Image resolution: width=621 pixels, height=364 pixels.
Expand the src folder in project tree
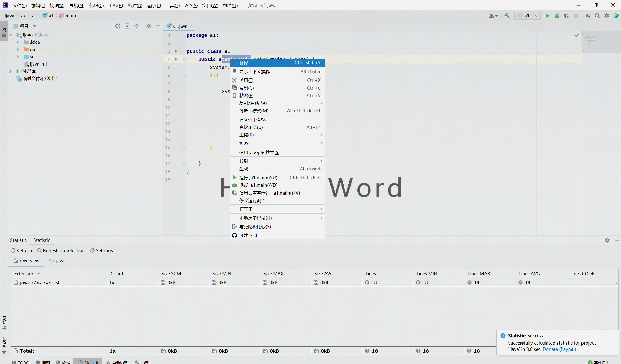(x=18, y=57)
